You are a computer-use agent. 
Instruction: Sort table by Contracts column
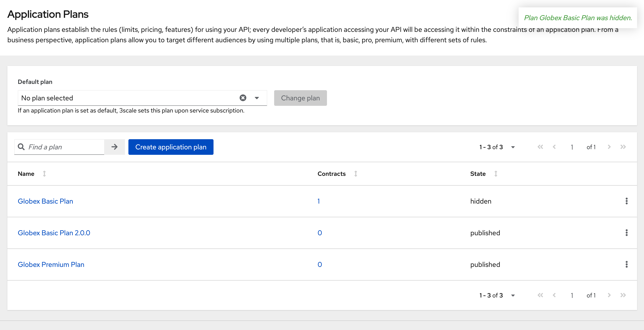tap(337, 173)
